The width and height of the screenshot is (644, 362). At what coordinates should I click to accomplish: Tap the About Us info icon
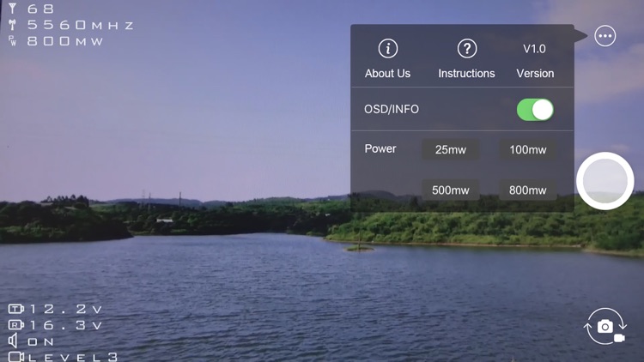(388, 49)
